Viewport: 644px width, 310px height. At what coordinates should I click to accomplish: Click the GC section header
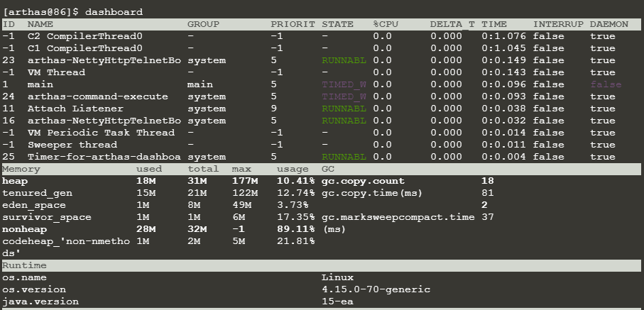[x=328, y=169]
